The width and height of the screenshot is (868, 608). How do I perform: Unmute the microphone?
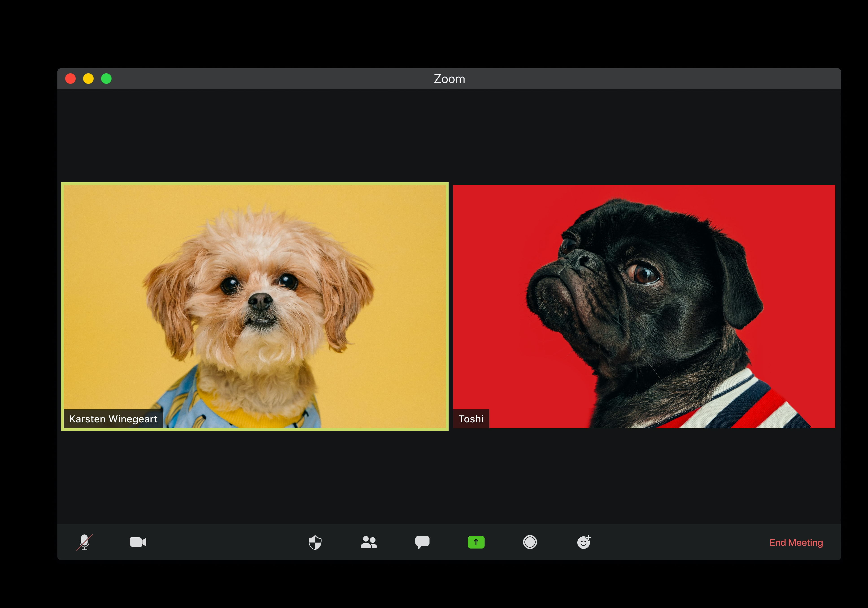(x=84, y=542)
